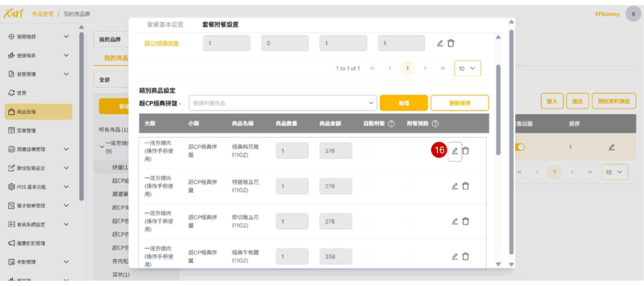Switch to the 套餐基本設置 tab

tap(165, 25)
